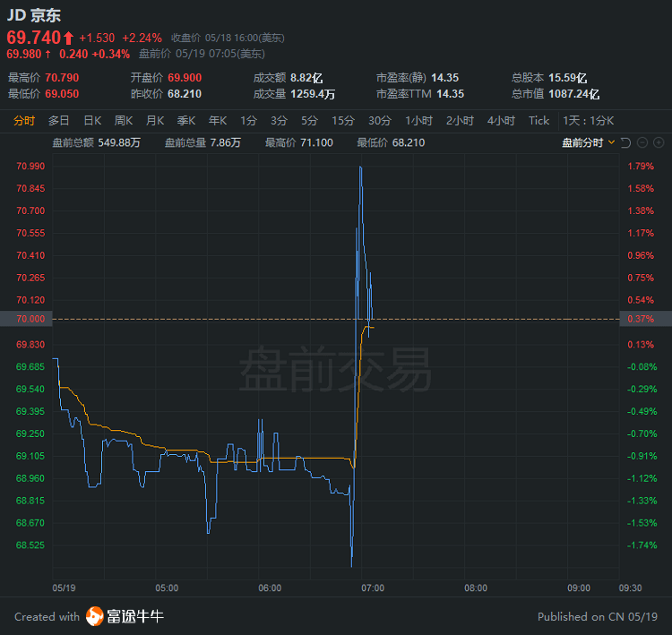Viewport: 672px width, 635px height.
Task: Click the 富途牛牛 logo icon
Action: click(x=94, y=616)
